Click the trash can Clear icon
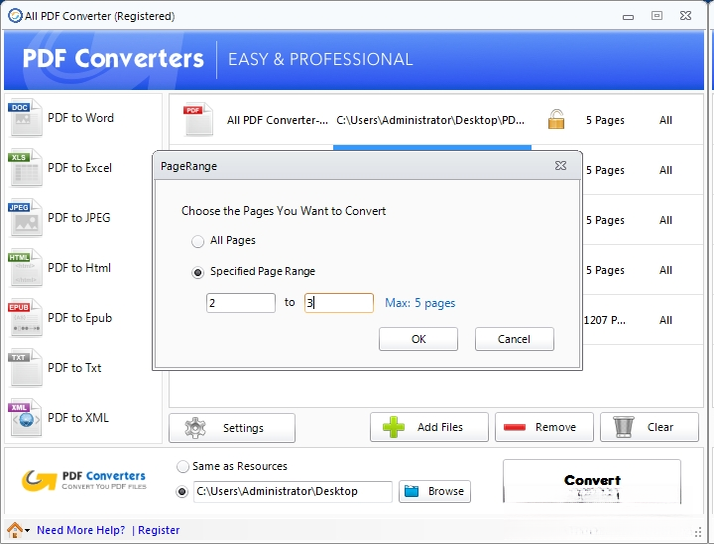Screen dimensions: 714x544 click(x=623, y=427)
